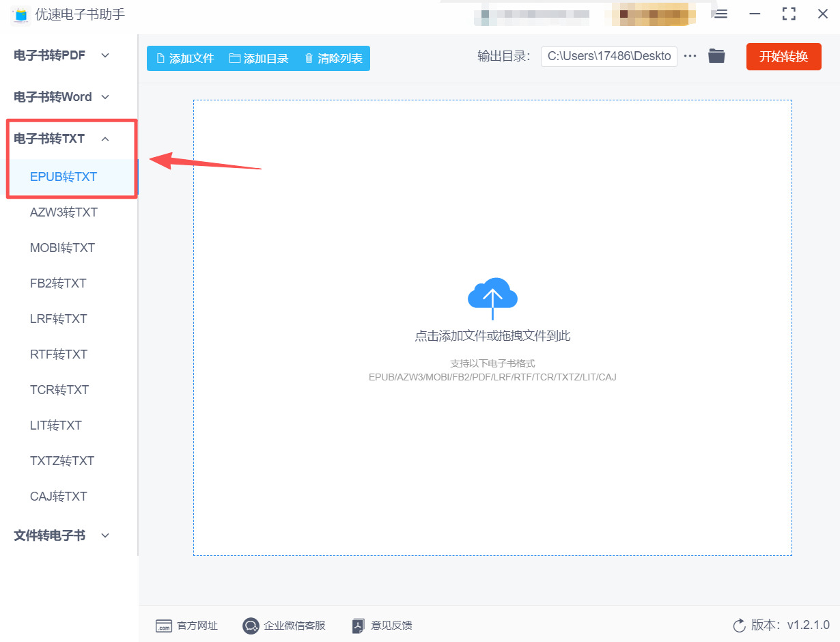Expand the 文件转电子书 section
Image resolution: width=840 pixels, height=642 pixels.
coord(104,535)
